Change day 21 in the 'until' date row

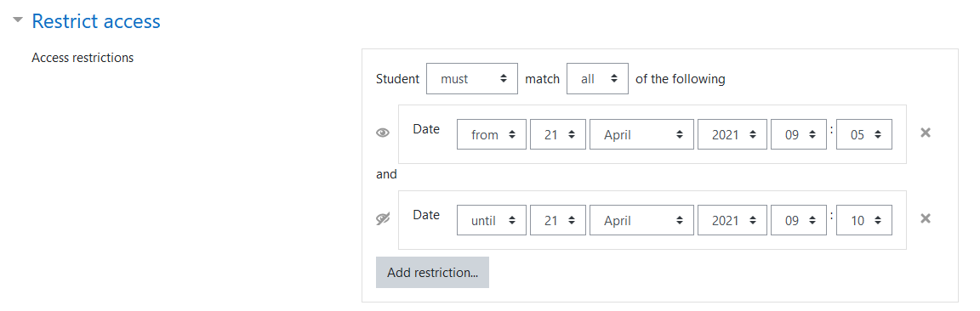pyautogui.click(x=558, y=220)
